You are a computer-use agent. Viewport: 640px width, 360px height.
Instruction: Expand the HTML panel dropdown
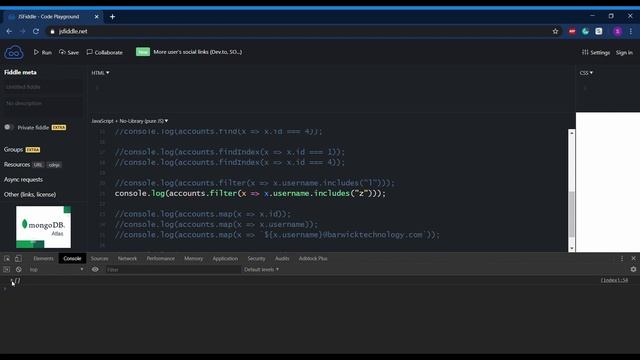point(100,73)
